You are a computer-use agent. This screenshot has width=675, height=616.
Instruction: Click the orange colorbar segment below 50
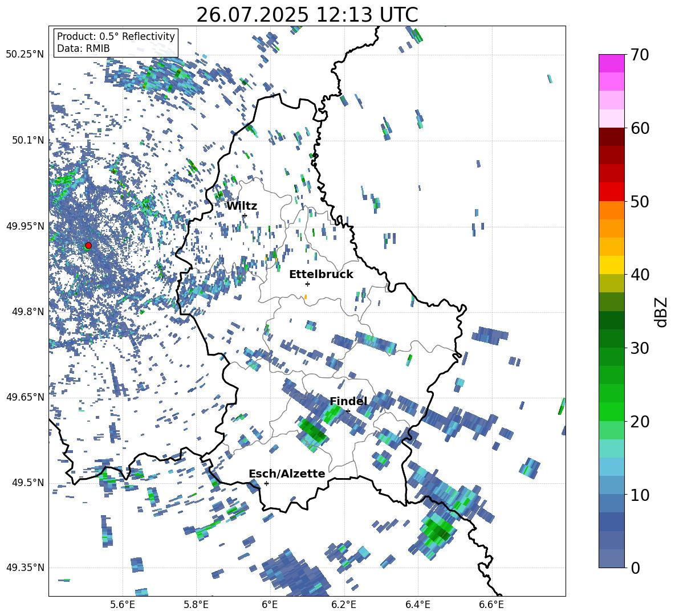611,210
